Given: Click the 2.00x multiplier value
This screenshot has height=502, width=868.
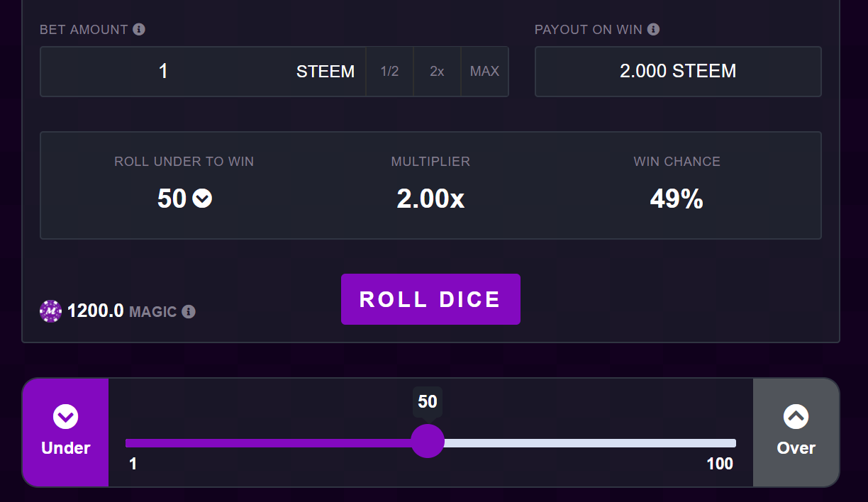Looking at the screenshot, I should click(x=430, y=199).
